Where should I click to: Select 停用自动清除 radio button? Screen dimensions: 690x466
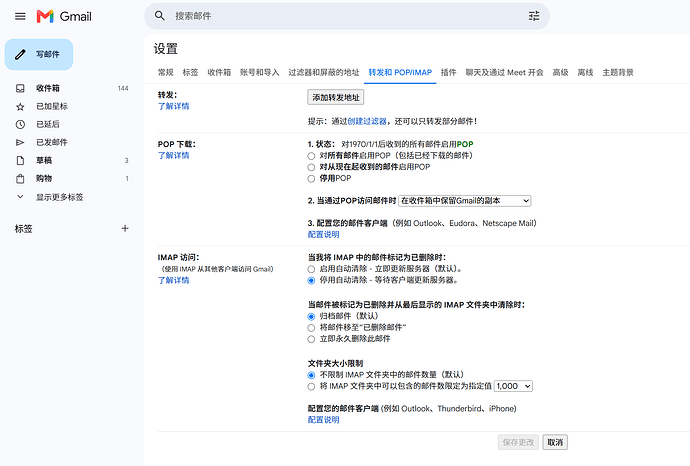tap(311, 280)
